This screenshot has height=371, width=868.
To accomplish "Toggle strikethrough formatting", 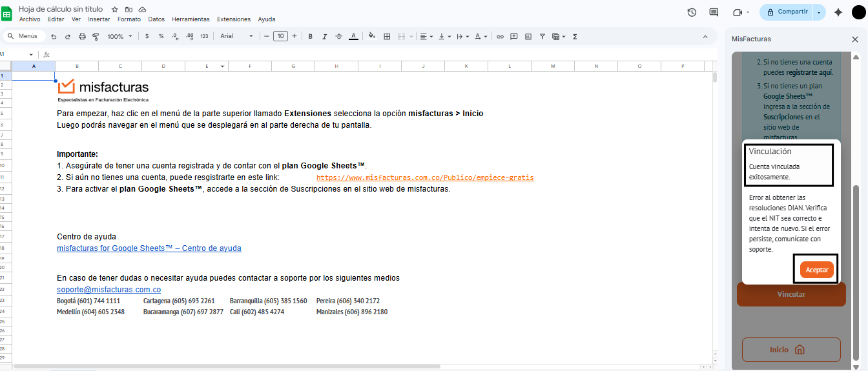I will tap(339, 37).
